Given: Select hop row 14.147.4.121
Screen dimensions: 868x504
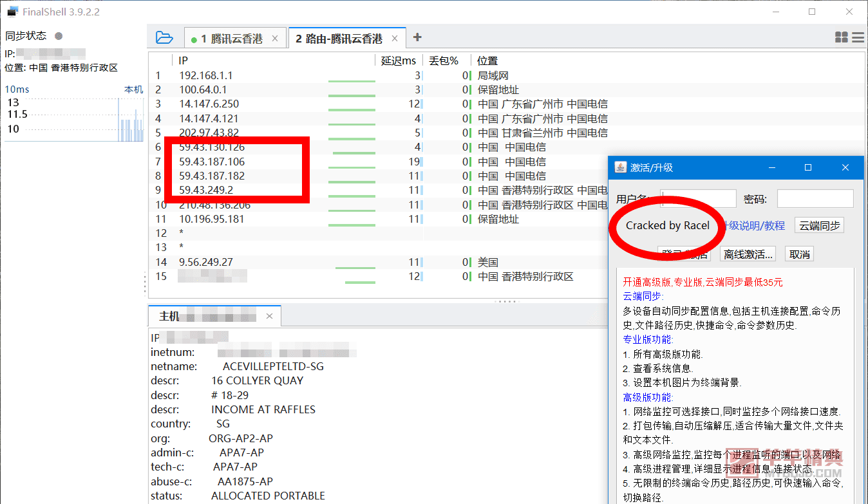Looking at the screenshot, I should (507, 118).
